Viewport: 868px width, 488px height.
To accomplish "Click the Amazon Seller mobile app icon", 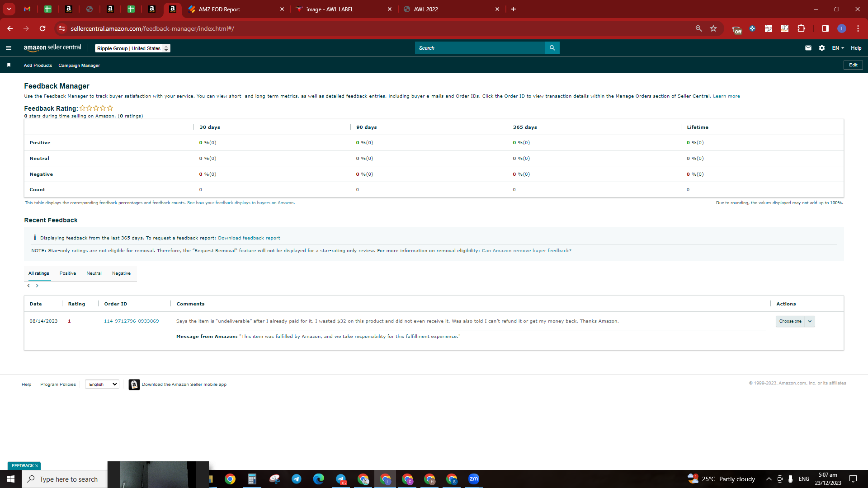I will pos(134,385).
